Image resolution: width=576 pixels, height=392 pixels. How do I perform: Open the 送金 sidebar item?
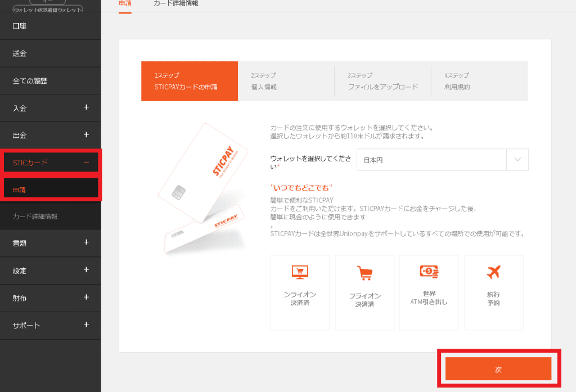click(x=50, y=53)
